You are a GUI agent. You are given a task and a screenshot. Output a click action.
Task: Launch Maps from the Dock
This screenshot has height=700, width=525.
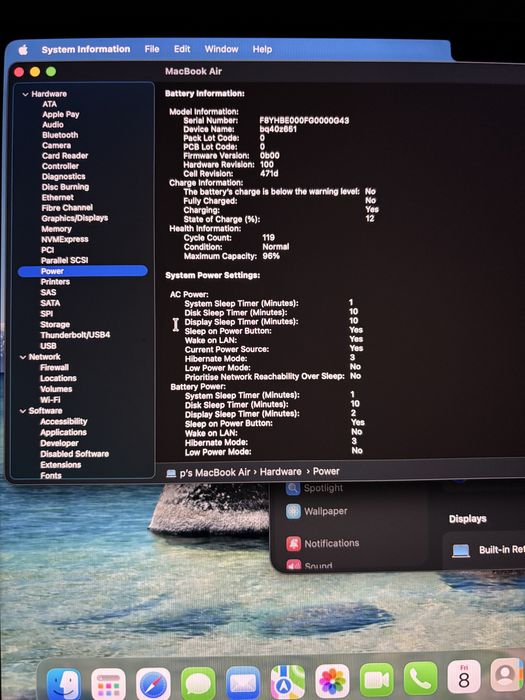pos(288,682)
